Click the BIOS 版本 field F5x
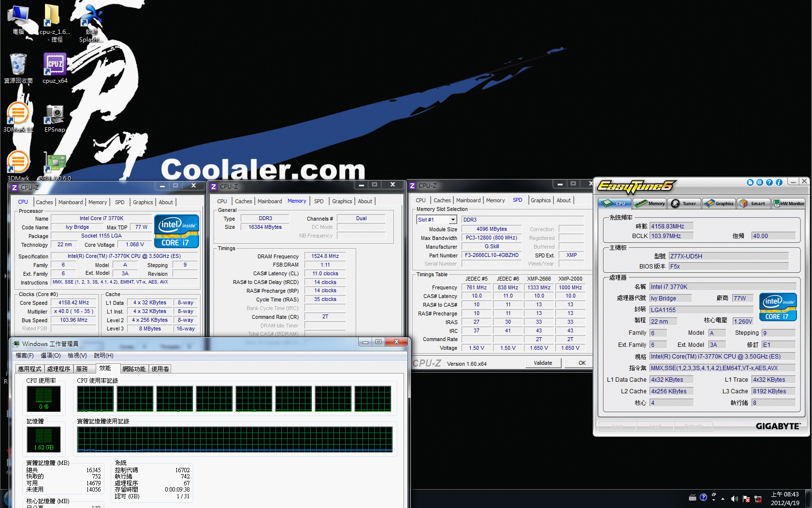This screenshot has height=508, width=812. tap(728, 267)
